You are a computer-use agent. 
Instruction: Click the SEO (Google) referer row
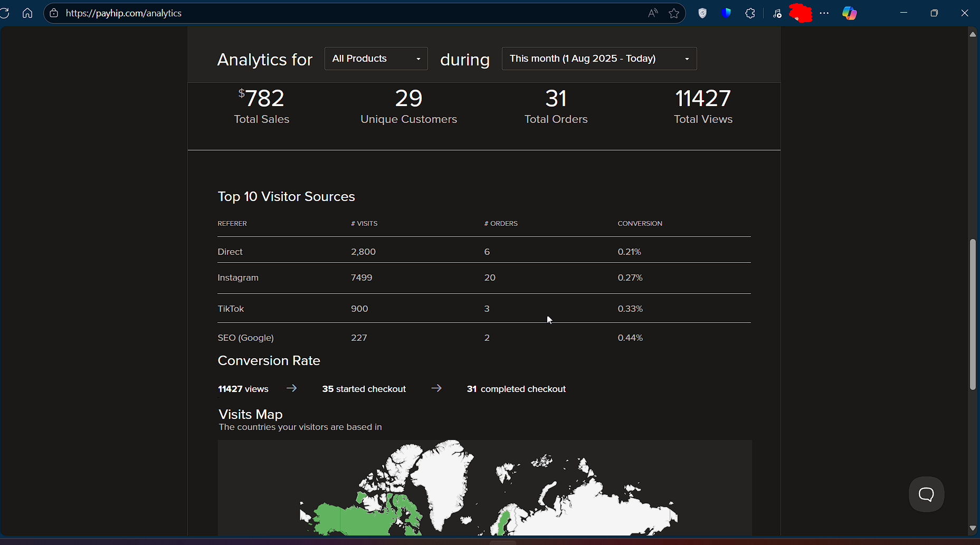point(484,338)
